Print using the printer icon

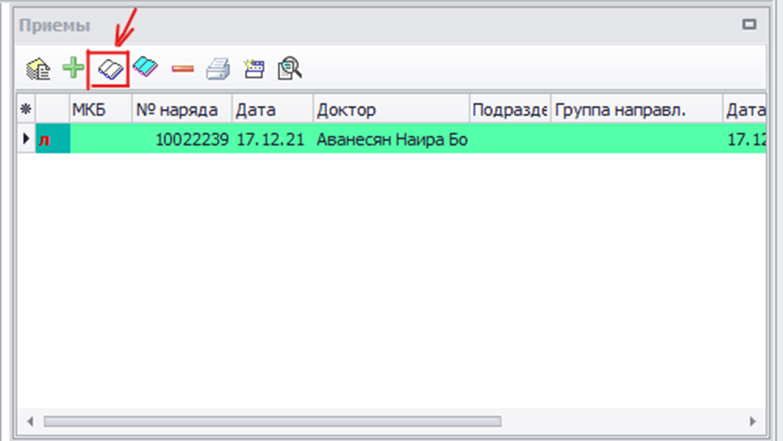click(x=218, y=69)
